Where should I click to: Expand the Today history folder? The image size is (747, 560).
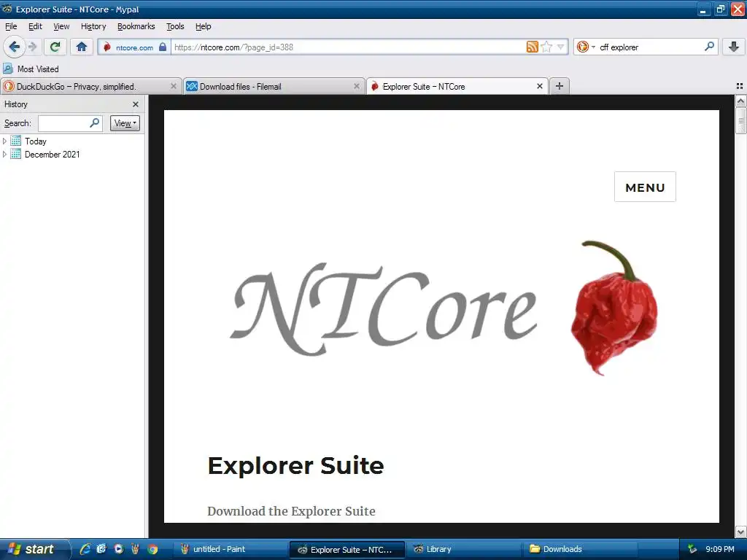(5, 141)
